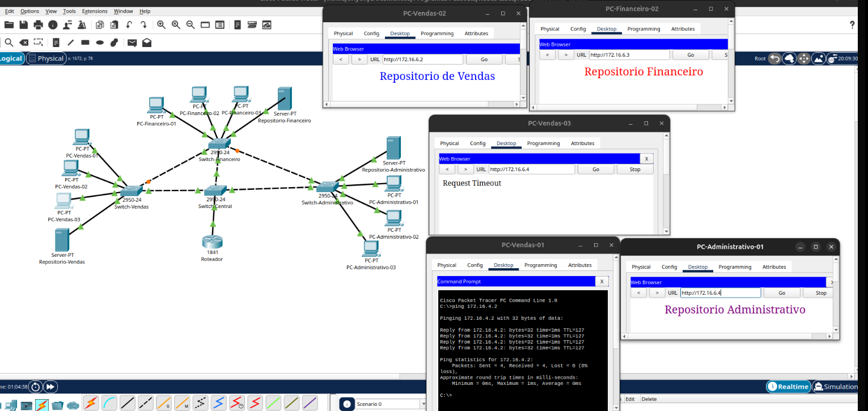Click the Open file folder icon
Screen dimensions: 868x411
pyautogui.click(x=9, y=25)
